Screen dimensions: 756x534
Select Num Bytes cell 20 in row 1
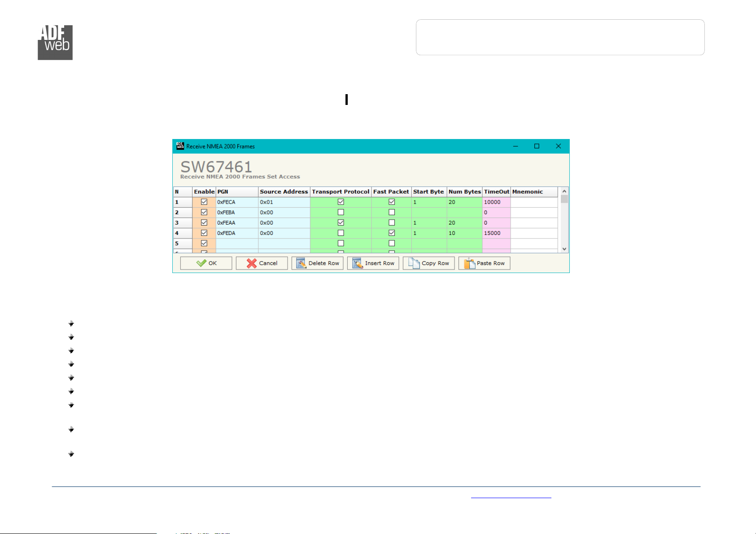[464, 202]
